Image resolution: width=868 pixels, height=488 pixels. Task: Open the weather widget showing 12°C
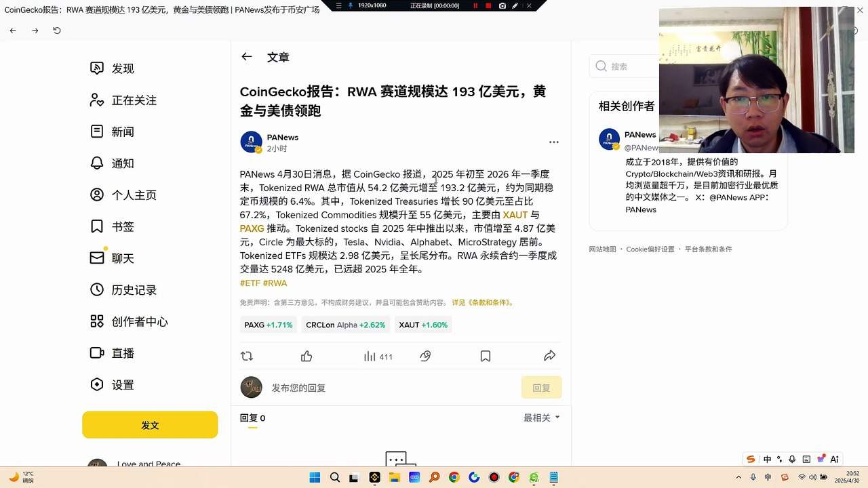click(20, 477)
